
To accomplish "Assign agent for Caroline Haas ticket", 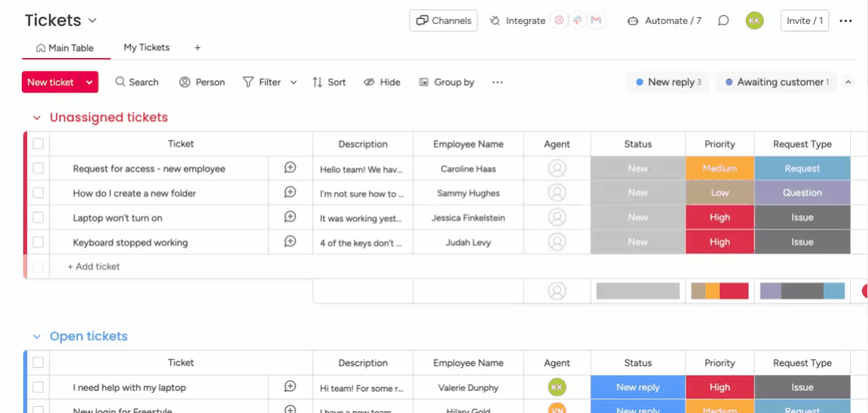I will coord(557,168).
